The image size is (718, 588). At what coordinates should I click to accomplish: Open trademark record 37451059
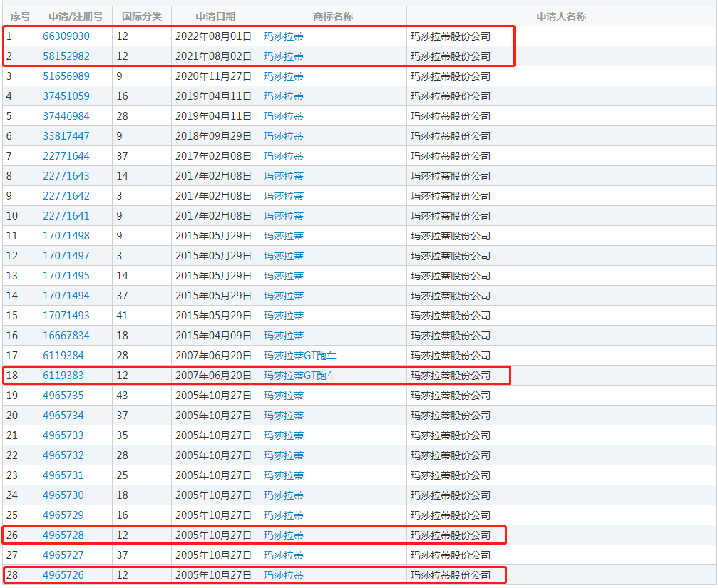66,96
